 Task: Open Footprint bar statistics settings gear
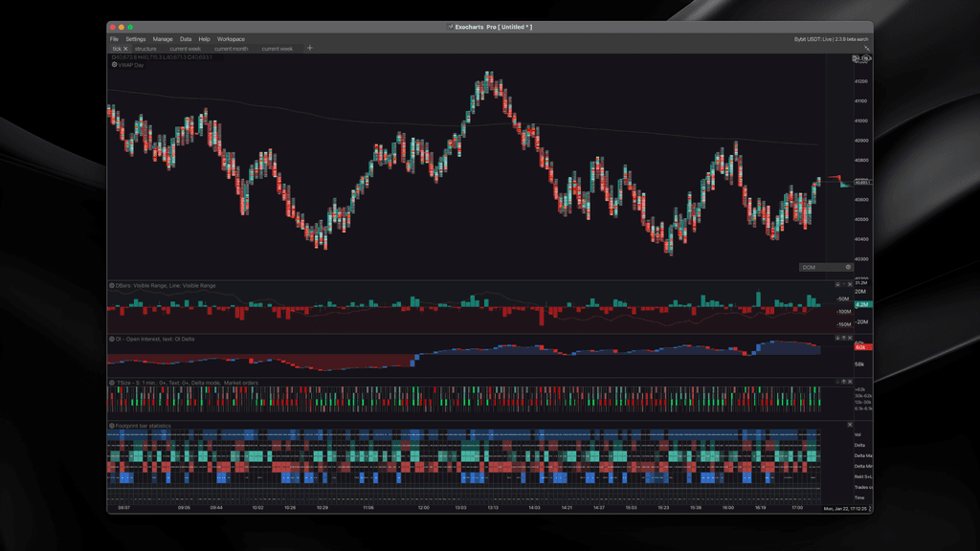coord(112,425)
